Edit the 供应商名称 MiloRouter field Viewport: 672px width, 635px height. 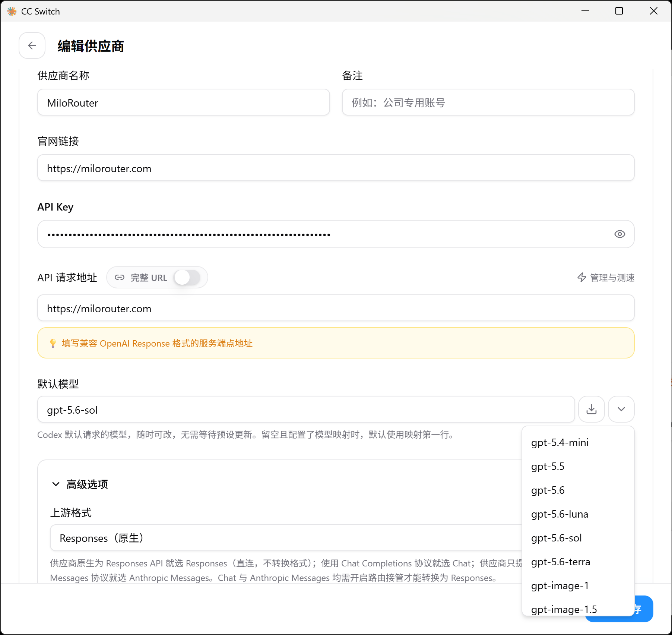click(x=184, y=102)
